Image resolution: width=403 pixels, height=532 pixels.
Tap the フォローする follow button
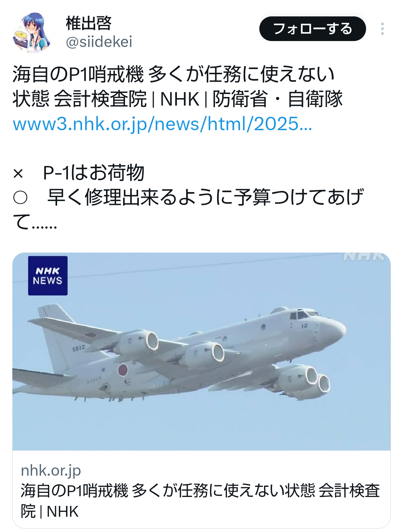pos(312,29)
